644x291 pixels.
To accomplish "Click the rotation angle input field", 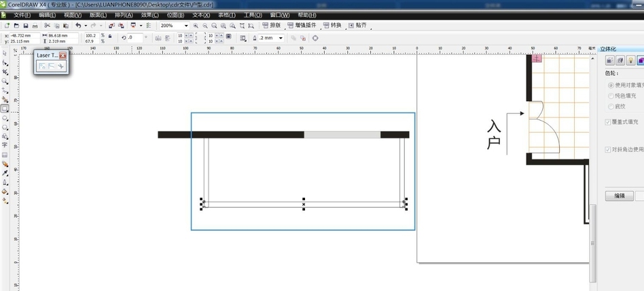I will pyautogui.click(x=135, y=38).
